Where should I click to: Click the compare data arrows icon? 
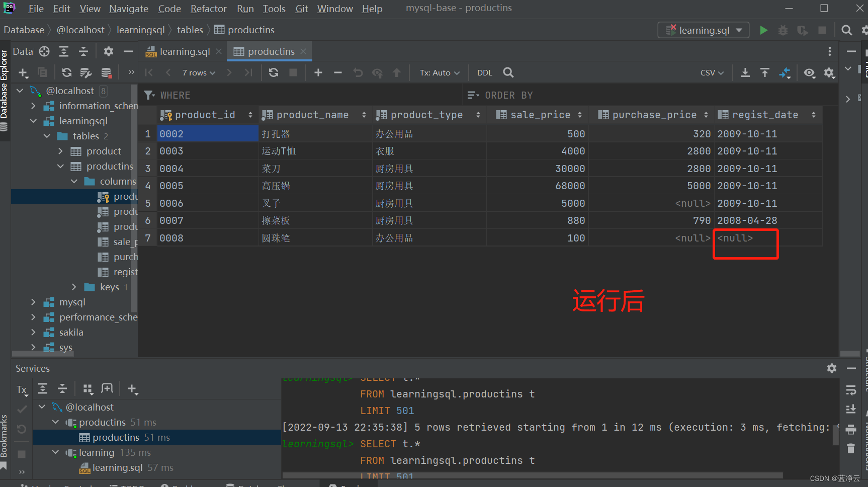(x=785, y=73)
